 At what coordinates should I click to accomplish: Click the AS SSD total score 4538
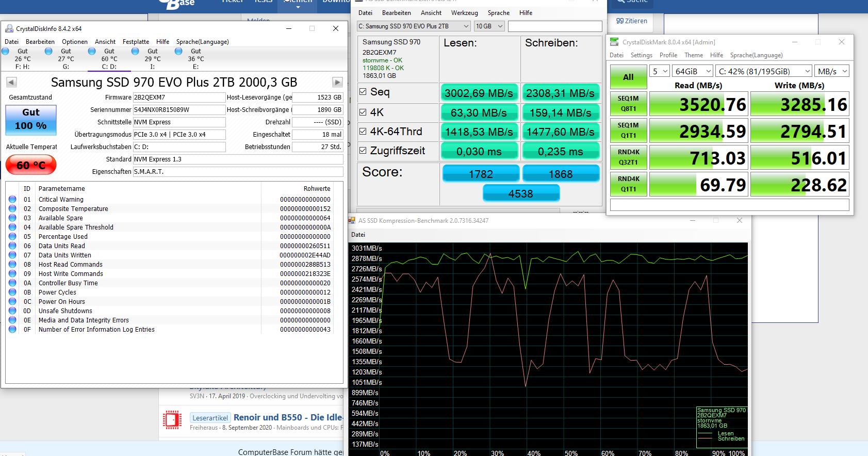point(521,193)
